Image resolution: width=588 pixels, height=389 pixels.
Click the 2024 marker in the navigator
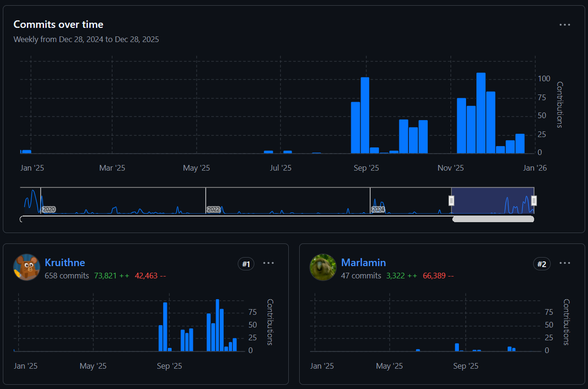click(378, 209)
